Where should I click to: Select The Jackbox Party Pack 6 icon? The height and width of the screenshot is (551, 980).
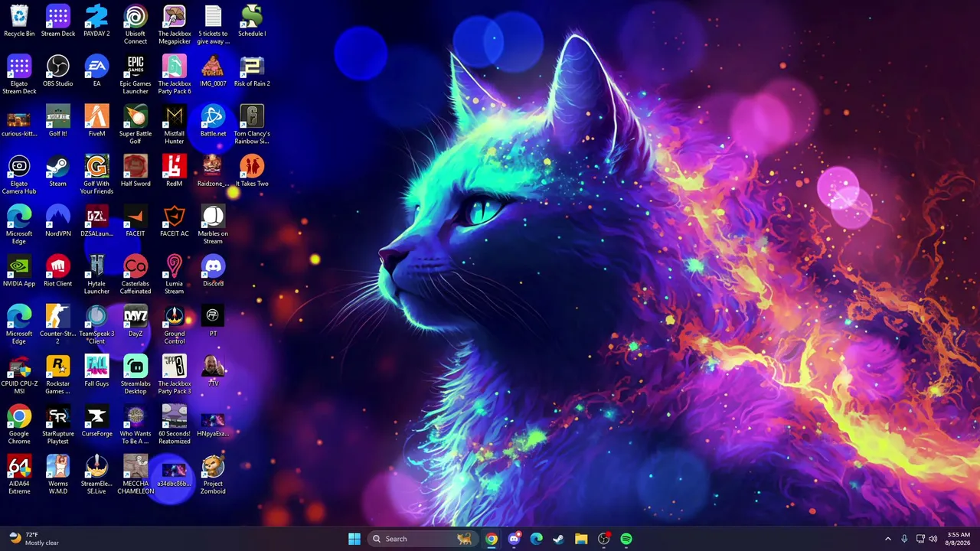click(x=175, y=74)
